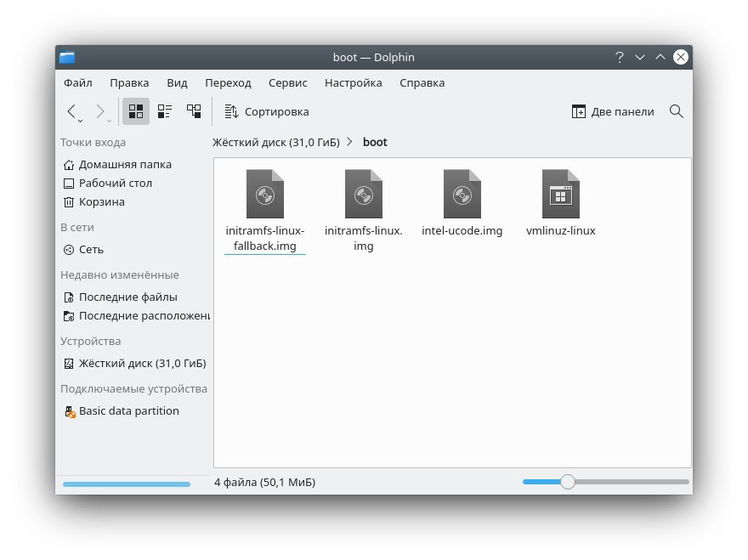Open the Справка menu

point(422,83)
